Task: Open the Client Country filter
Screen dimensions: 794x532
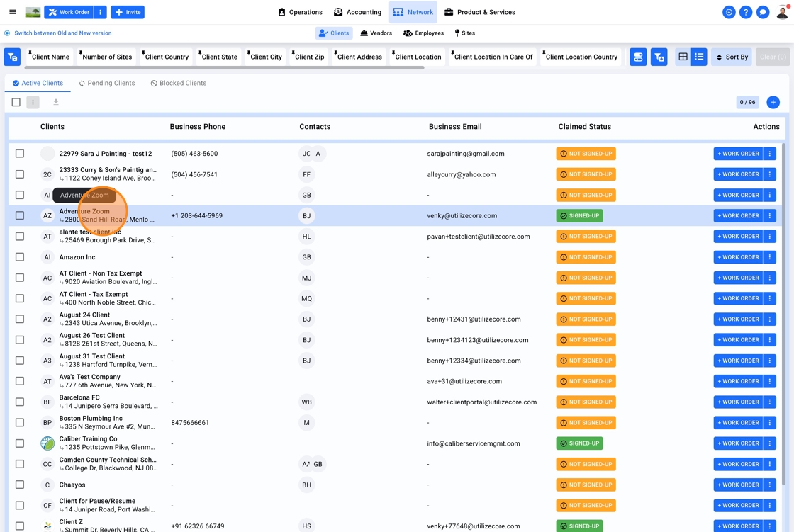Action: click(166, 57)
